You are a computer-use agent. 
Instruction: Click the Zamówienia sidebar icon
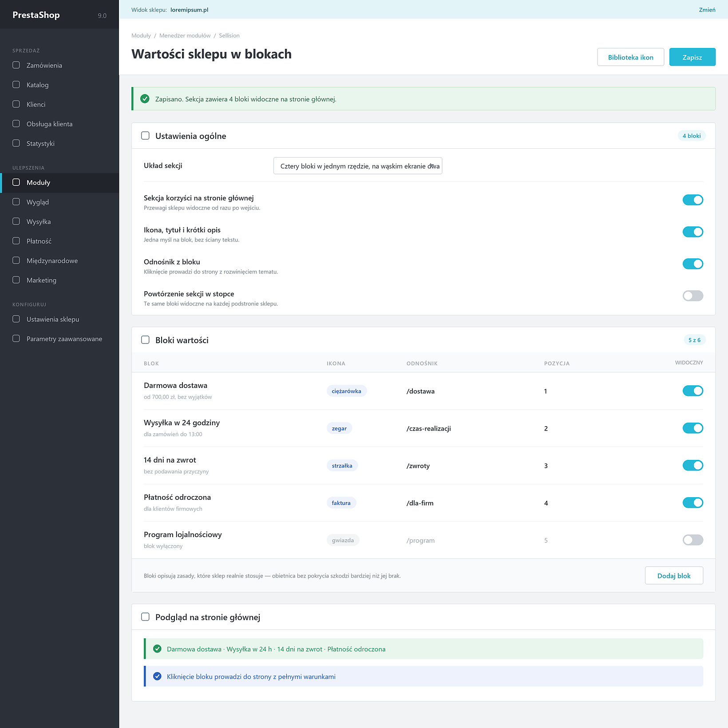[16, 65]
